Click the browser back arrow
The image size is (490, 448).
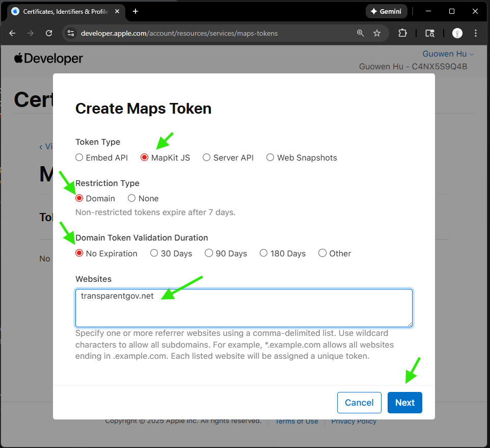(13, 33)
